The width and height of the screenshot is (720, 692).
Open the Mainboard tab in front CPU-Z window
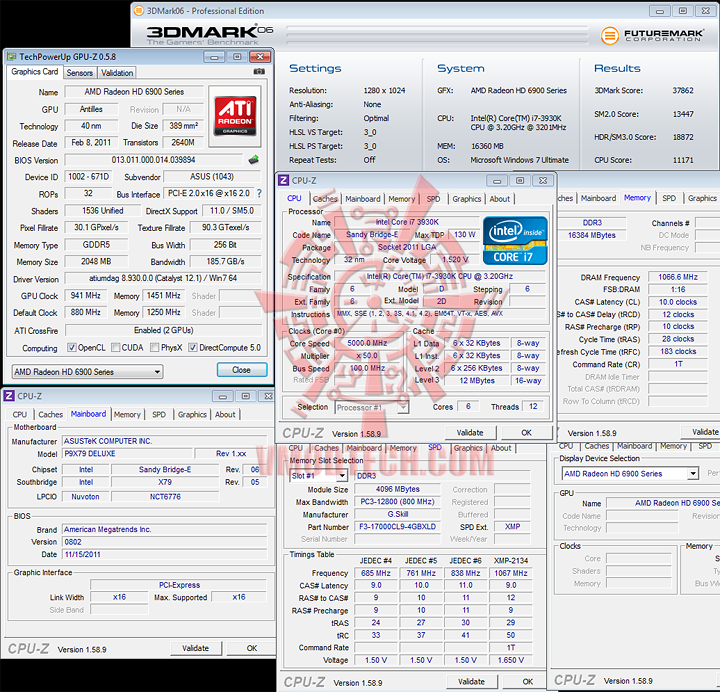click(x=363, y=199)
